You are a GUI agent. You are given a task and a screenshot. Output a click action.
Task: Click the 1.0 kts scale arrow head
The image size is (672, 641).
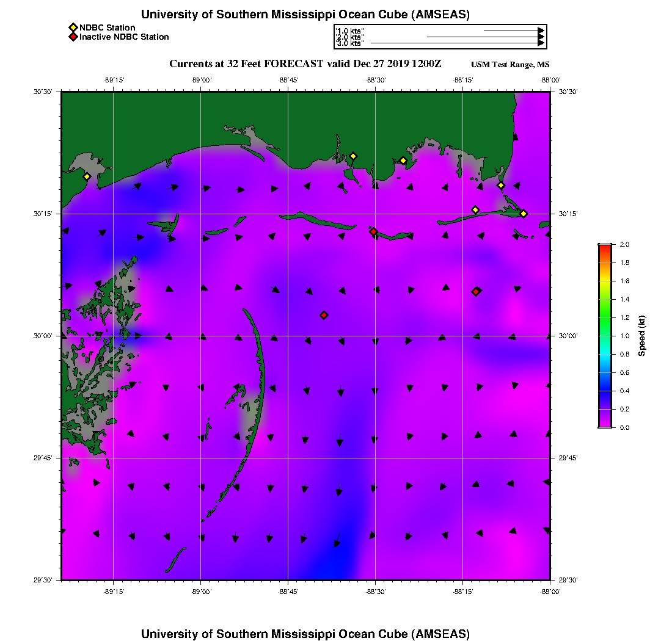[541, 30]
